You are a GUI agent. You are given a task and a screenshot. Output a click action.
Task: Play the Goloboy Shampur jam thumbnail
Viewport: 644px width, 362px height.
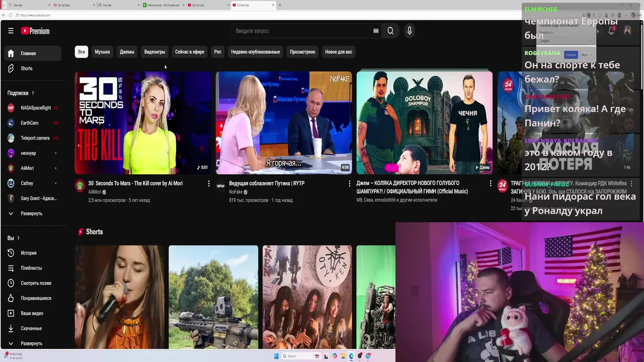425,123
